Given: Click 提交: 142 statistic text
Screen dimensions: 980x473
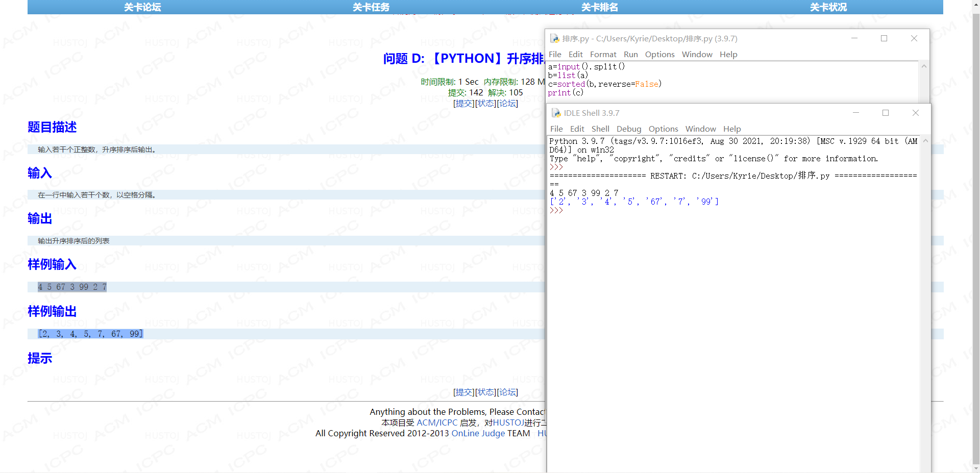Looking at the screenshot, I should pos(465,93).
